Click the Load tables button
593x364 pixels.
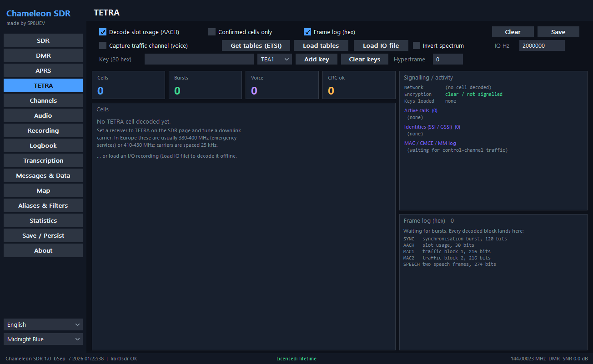pos(321,45)
